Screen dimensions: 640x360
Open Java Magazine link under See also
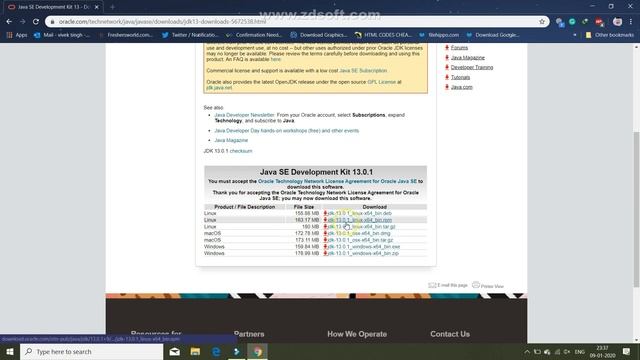pos(231,140)
